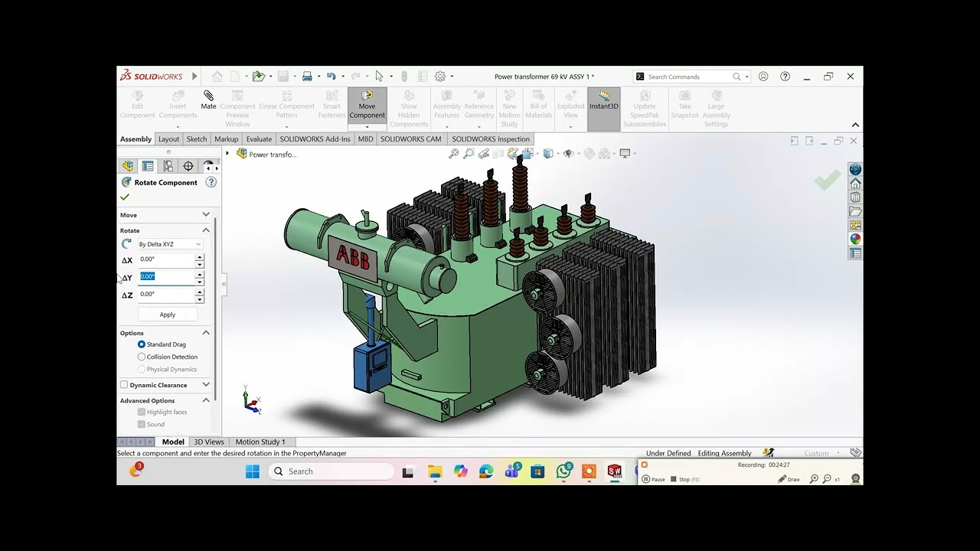
Task: Select Standard Drag option
Action: point(142,344)
